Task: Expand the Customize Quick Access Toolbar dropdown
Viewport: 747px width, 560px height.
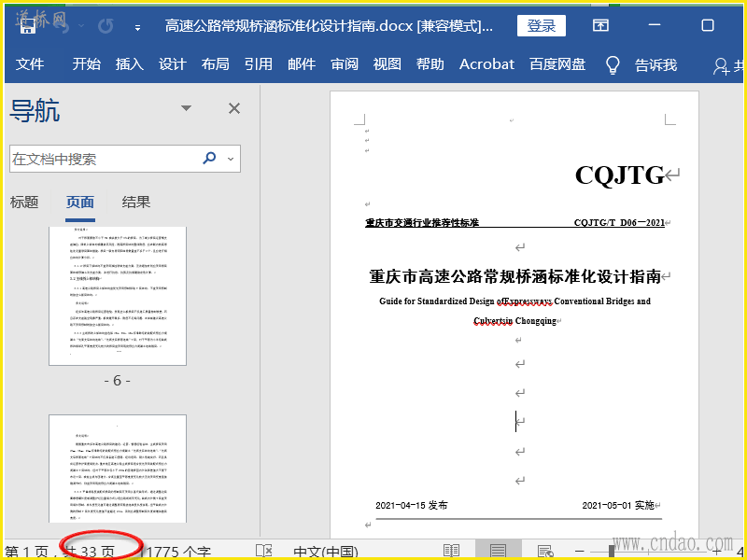Action: [138, 27]
